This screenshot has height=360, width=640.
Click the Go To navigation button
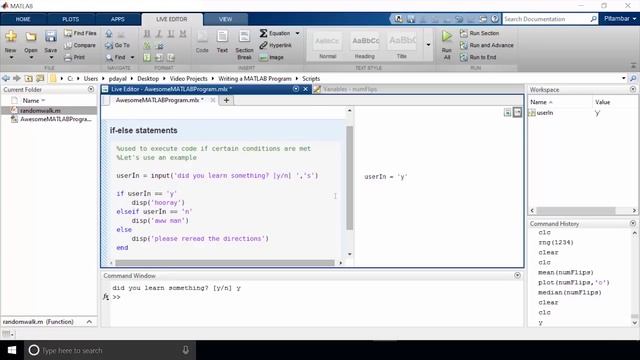[x=118, y=45]
